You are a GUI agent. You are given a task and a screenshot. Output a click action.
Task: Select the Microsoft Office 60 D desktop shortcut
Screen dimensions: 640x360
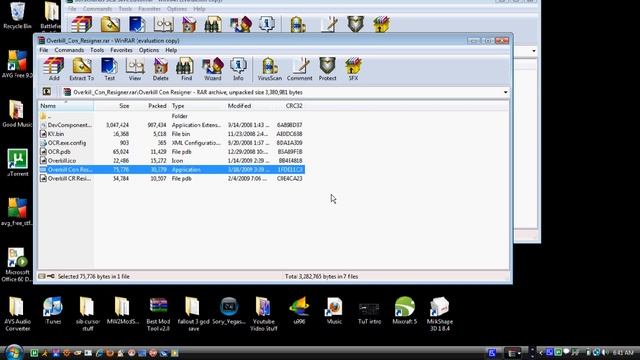point(17,264)
